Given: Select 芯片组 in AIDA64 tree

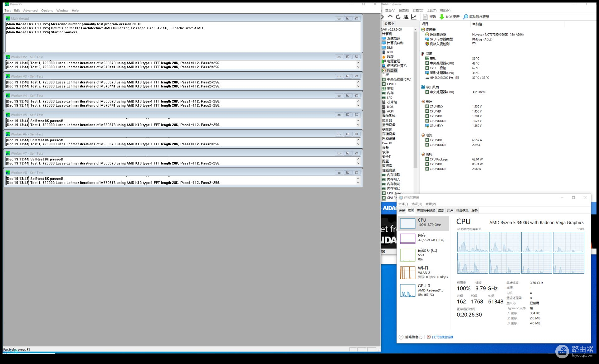Looking at the screenshot, I should (x=392, y=102).
